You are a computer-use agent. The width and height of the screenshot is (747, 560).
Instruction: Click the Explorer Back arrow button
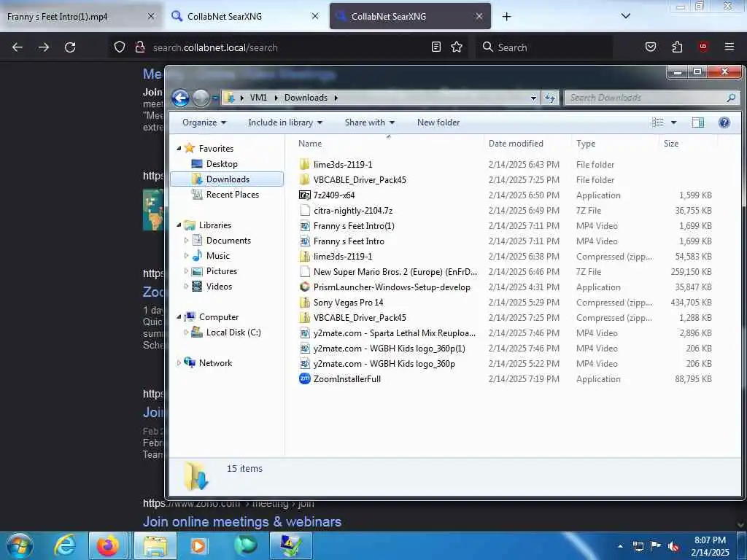tap(181, 98)
